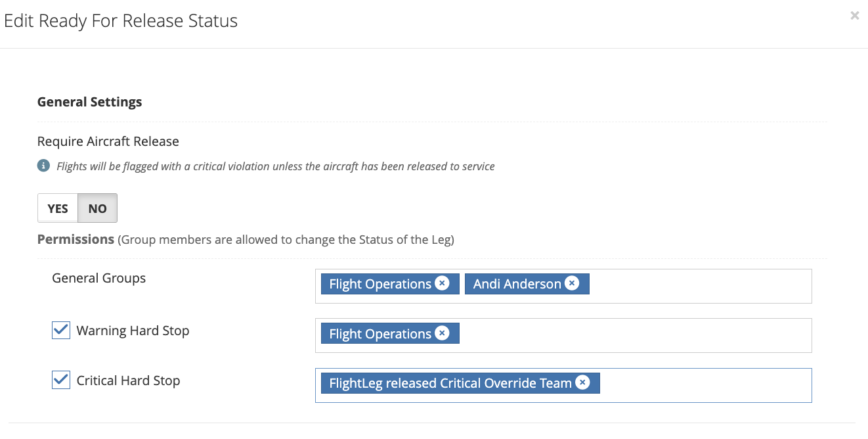Click the info icon under Require Aircraft Release

43,166
